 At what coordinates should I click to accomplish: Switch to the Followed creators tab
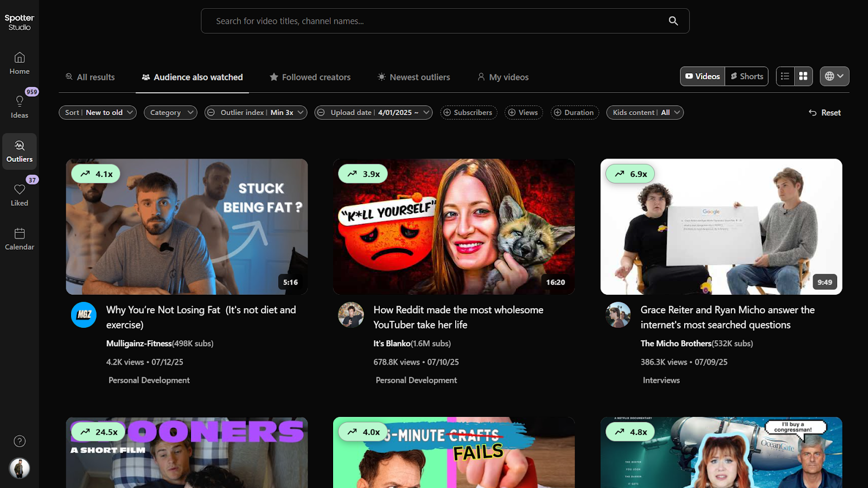(x=310, y=77)
